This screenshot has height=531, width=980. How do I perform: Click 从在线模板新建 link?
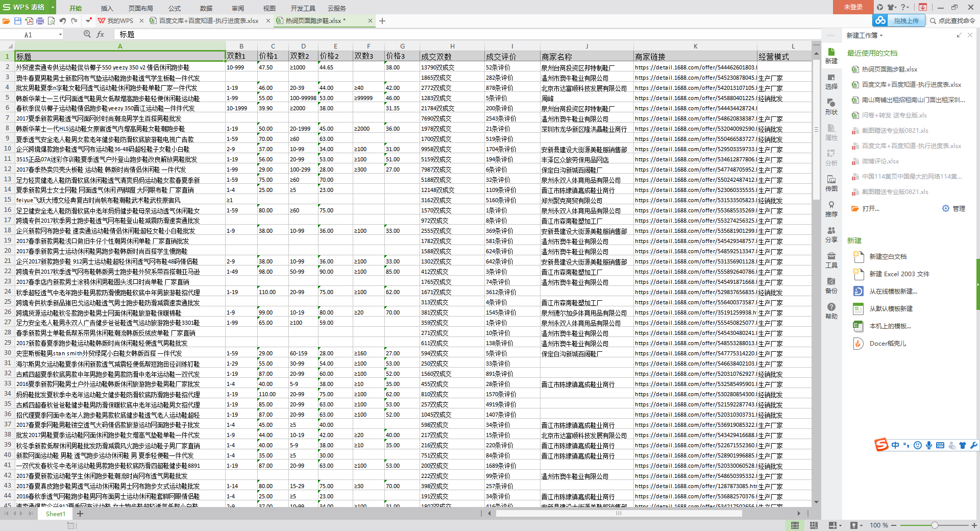pos(893,292)
